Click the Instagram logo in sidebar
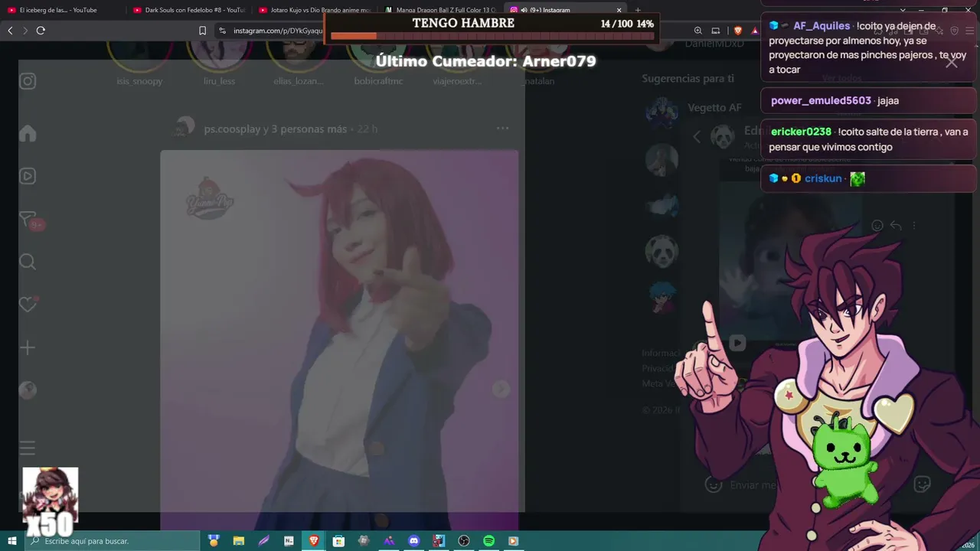Image resolution: width=980 pixels, height=551 pixels. point(28,81)
